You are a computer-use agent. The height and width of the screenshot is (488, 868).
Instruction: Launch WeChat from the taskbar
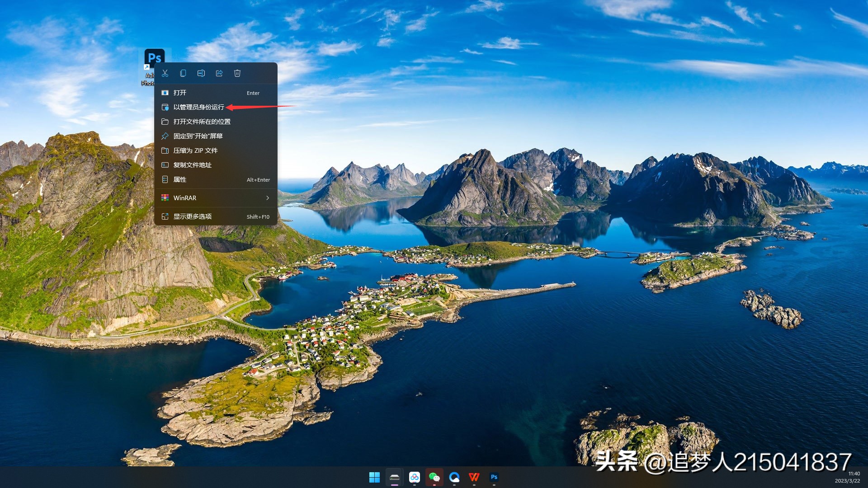434,477
